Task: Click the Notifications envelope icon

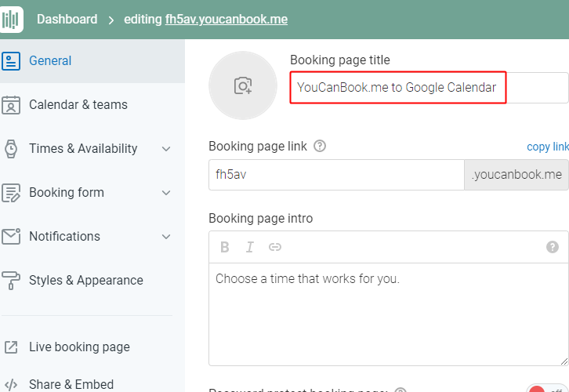Action: 11,236
